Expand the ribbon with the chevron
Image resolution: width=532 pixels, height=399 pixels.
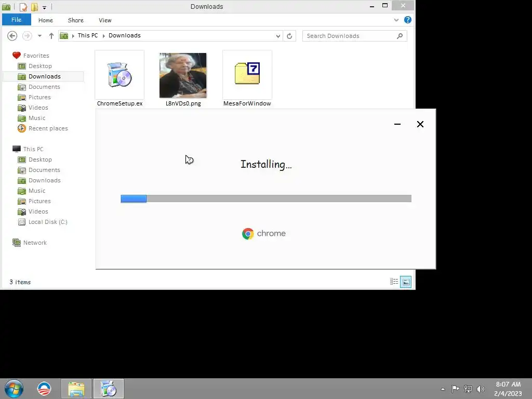[396, 20]
